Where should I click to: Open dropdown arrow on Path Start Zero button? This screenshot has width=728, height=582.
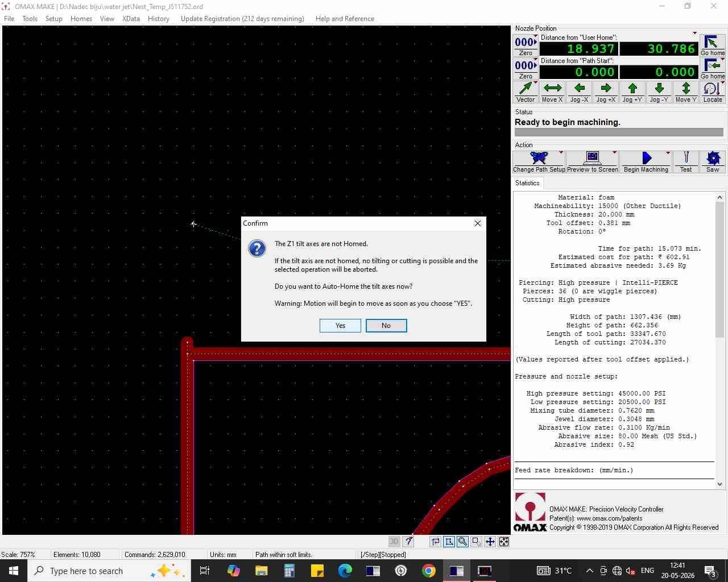[x=535, y=60]
